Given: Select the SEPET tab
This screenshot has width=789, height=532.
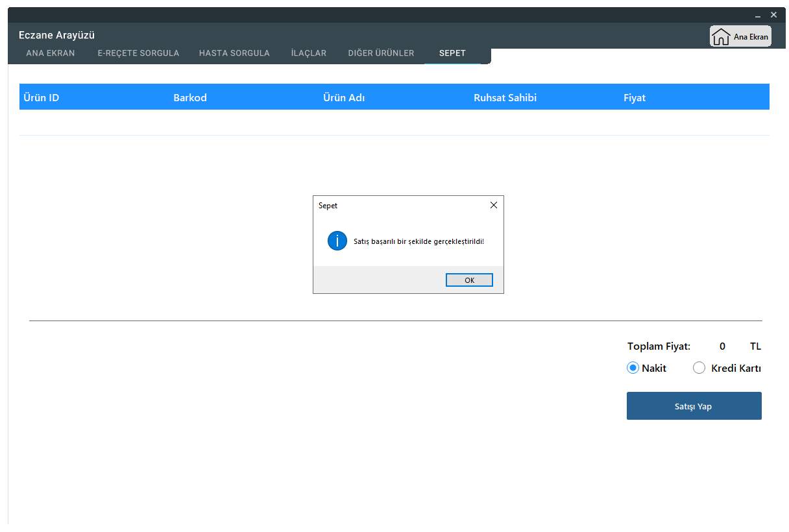Looking at the screenshot, I should click(452, 53).
